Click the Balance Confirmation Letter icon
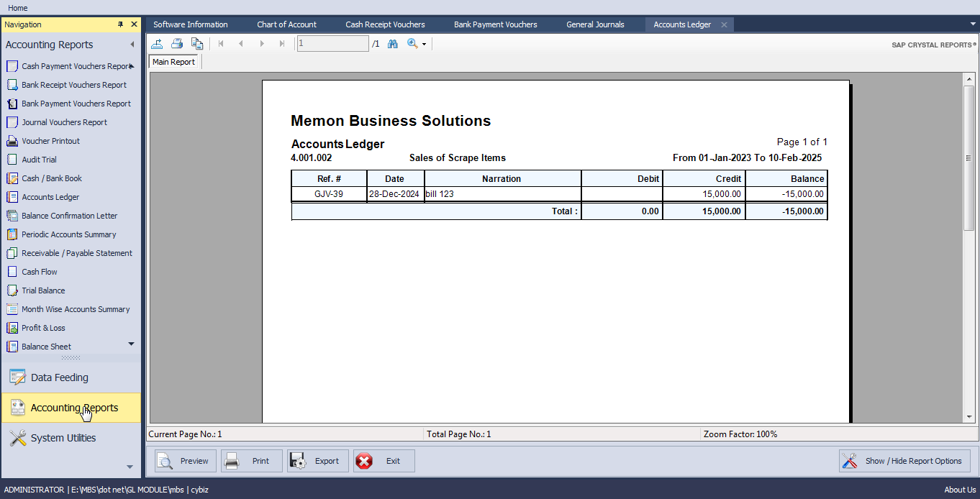980x499 pixels. click(12, 216)
